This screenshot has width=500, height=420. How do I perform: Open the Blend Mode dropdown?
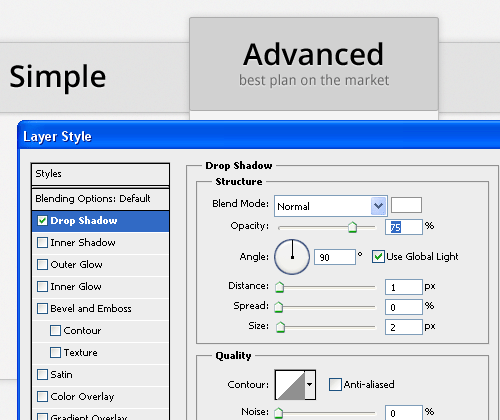(331, 206)
